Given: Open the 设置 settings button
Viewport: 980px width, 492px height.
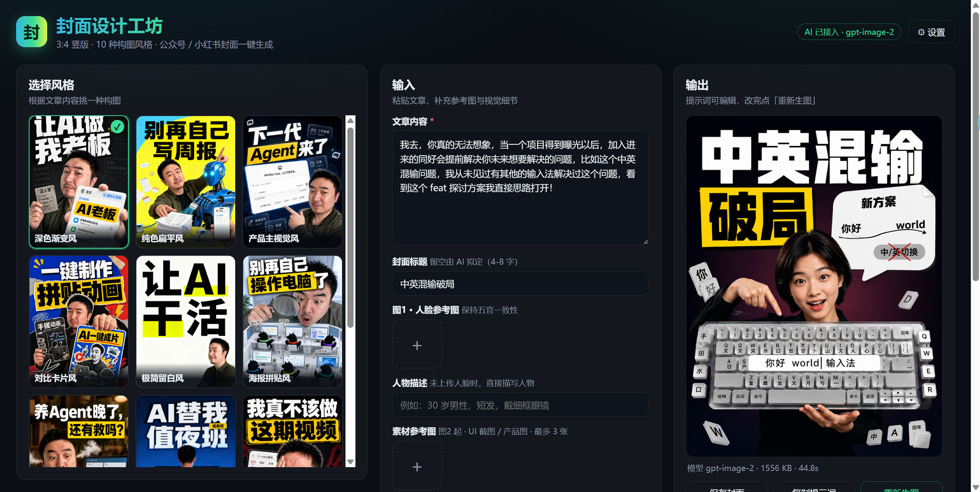Looking at the screenshot, I should 931,32.
